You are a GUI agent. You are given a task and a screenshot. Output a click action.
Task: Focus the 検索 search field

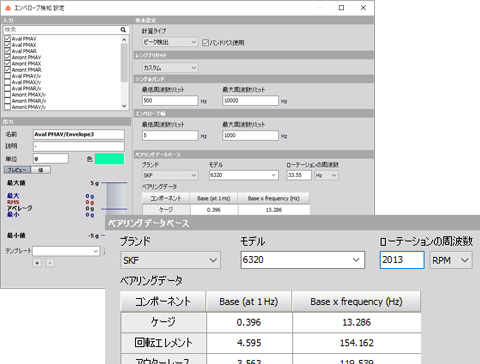(x=62, y=30)
